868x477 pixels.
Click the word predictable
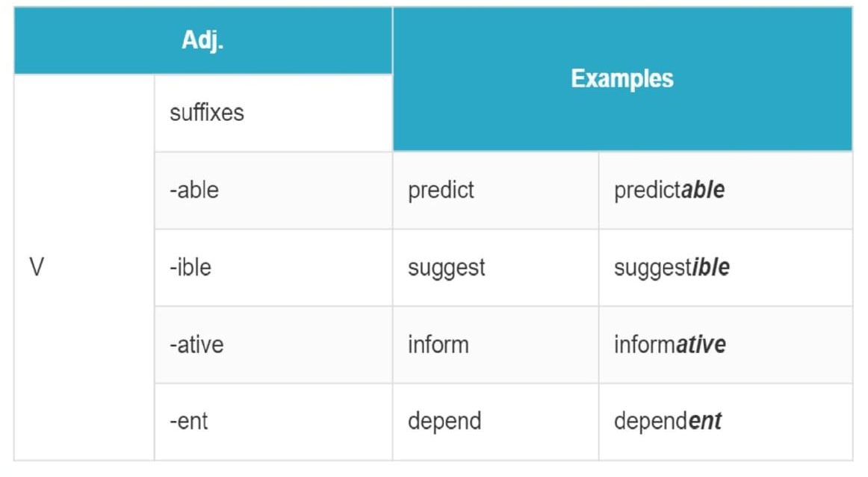pos(669,190)
